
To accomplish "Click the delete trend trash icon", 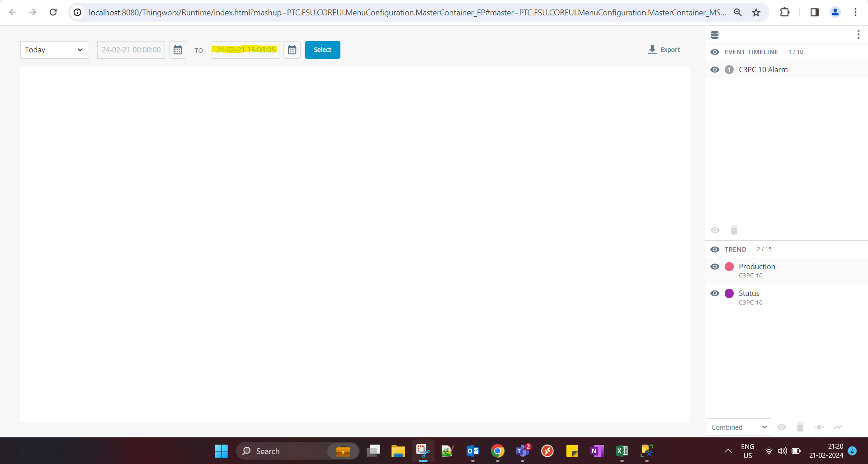I will 800,427.
